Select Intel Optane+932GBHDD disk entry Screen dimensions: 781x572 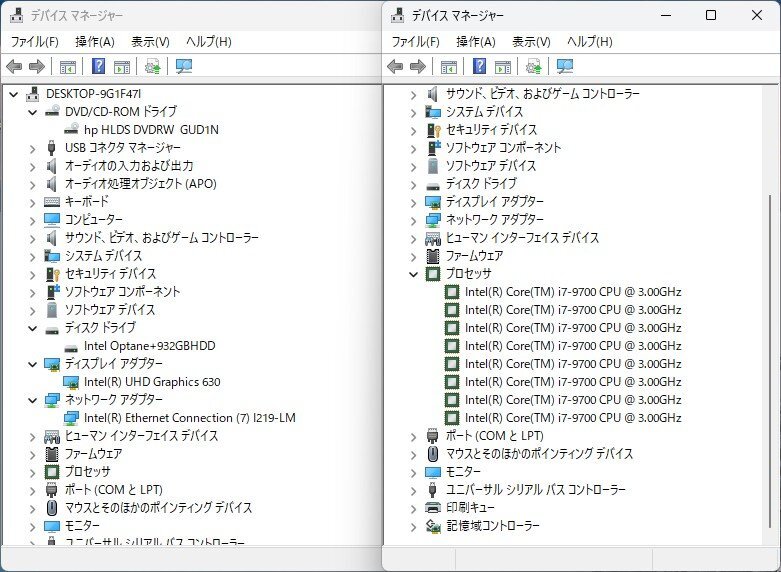[x=149, y=346]
